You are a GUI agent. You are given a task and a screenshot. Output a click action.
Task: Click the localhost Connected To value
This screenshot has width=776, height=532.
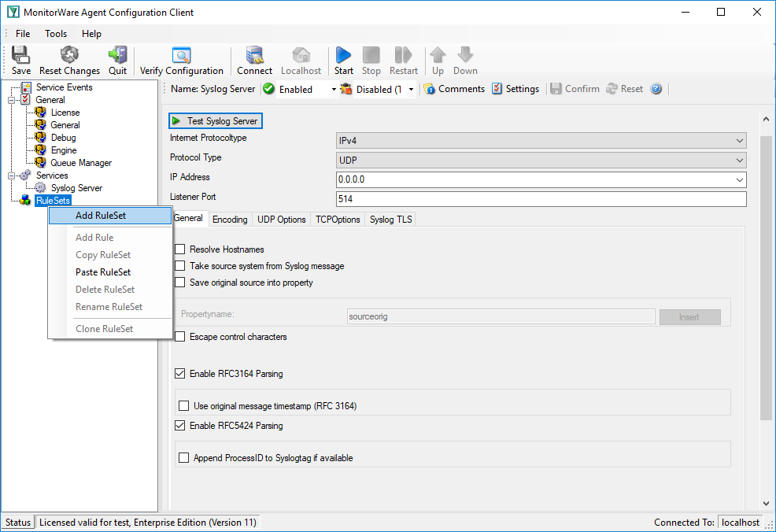tap(740, 523)
